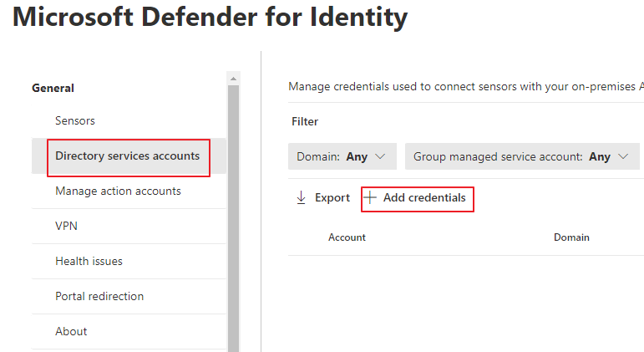Open the Domain filter dropdown
Screen dimensions: 644x352
[x=342, y=156]
